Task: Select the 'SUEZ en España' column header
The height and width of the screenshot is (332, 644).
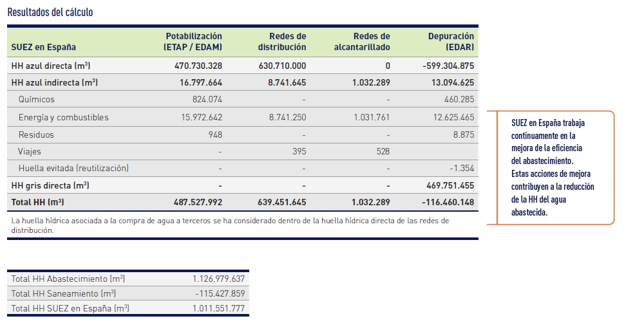Action: 44,47
